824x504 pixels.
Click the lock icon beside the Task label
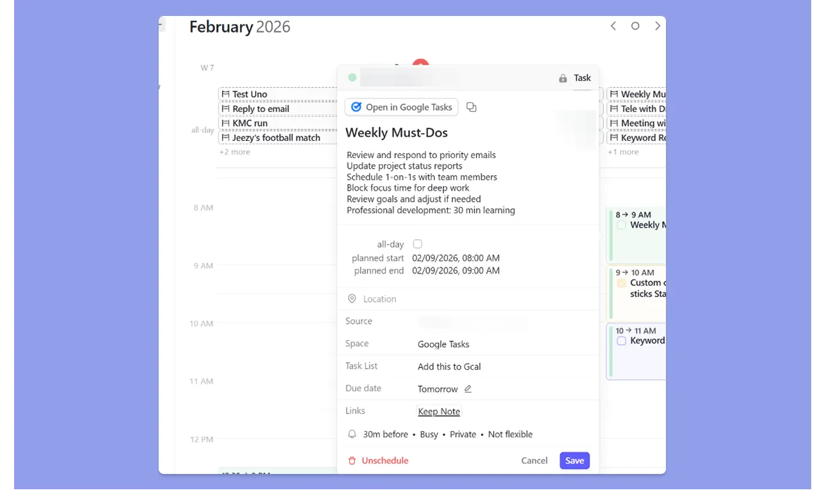pos(562,78)
